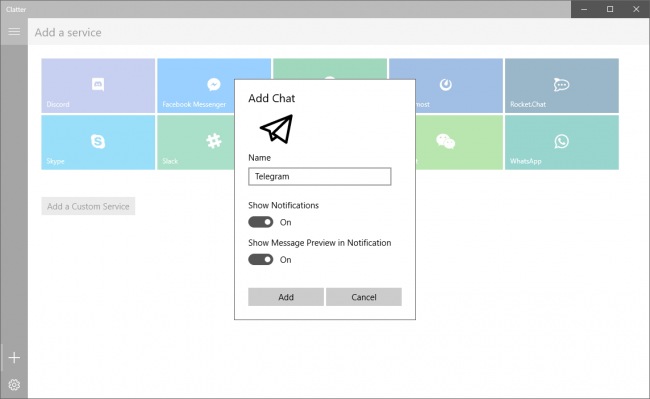Select the Rocket.Chat service tile
Screen dimensions: 650x399
pyautogui.click(x=562, y=86)
